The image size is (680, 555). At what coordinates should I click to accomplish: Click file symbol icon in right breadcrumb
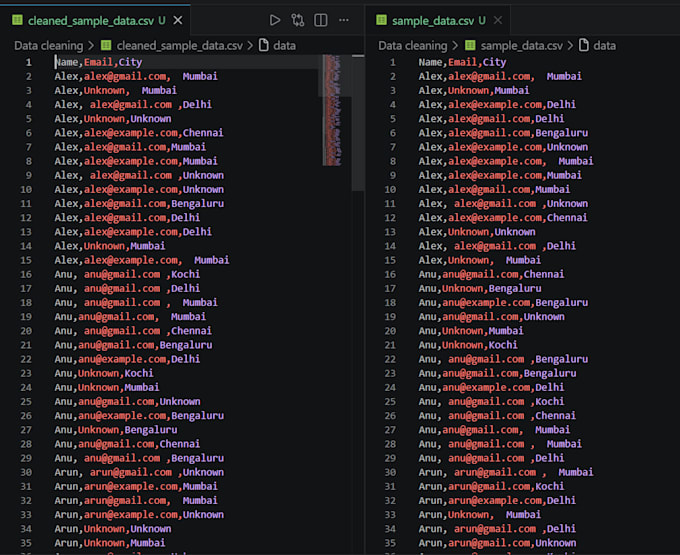point(584,45)
